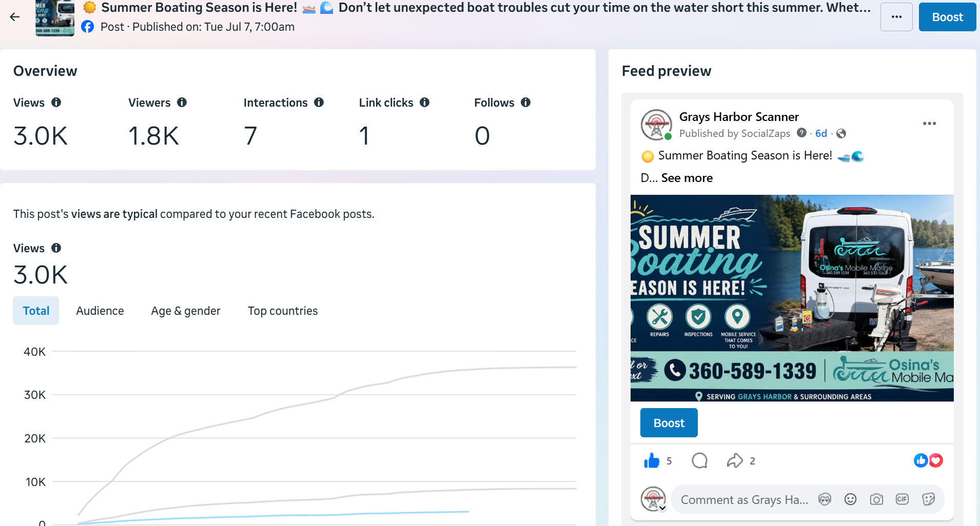Open the post thumbnail in the header

tap(54, 18)
